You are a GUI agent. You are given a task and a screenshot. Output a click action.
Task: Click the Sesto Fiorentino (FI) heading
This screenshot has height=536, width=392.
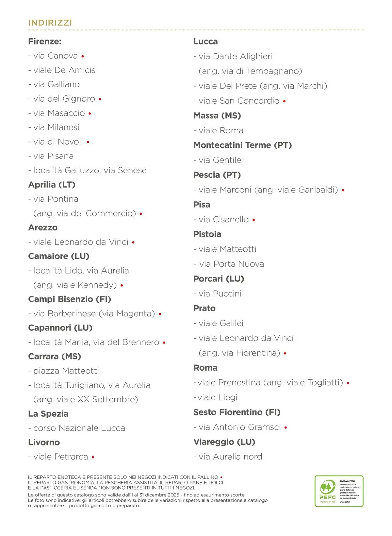coord(237,412)
